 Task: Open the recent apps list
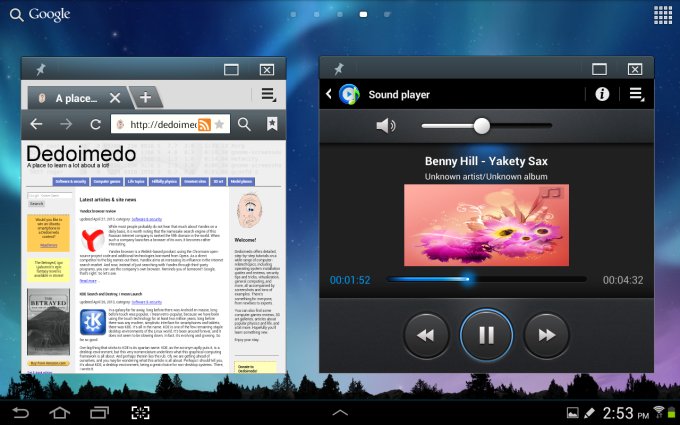[x=99, y=412]
